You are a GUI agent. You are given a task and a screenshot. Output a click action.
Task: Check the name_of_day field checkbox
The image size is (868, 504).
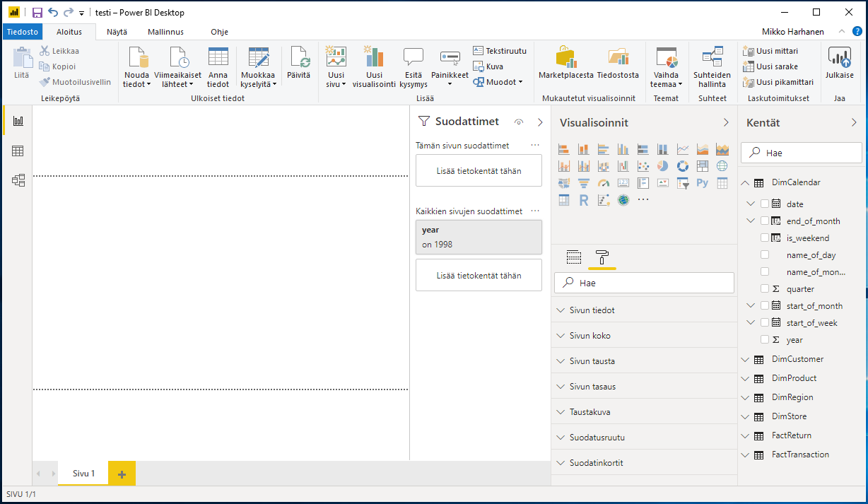(x=765, y=254)
